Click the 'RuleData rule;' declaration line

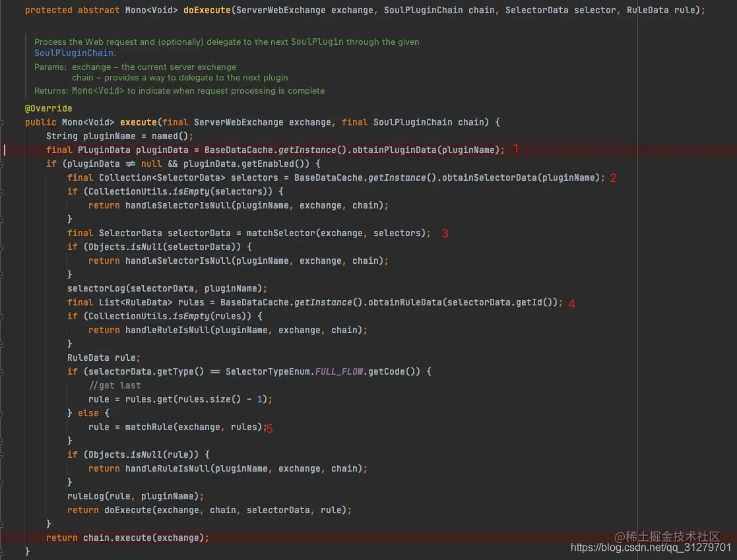pyautogui.click(x=104, y=358)
